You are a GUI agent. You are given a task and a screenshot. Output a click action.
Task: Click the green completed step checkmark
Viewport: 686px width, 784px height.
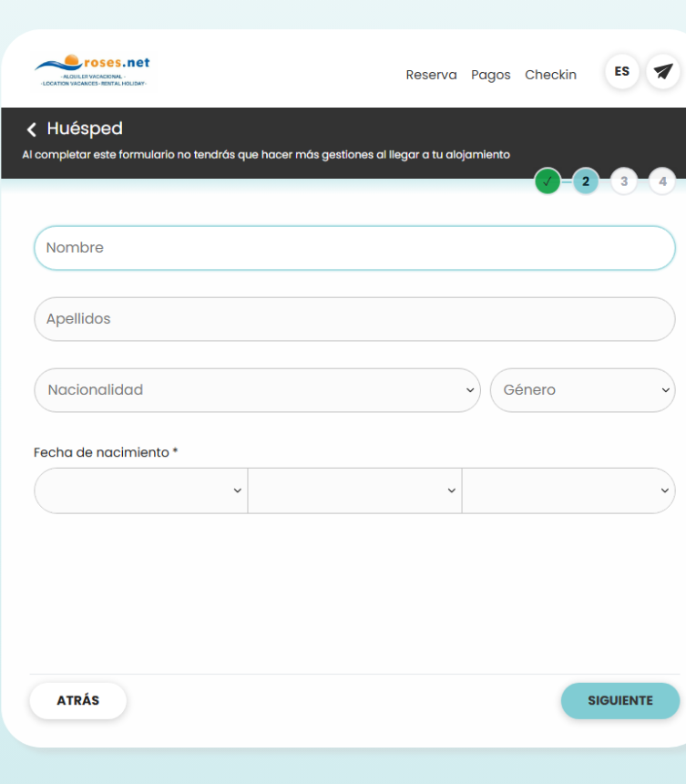coord(548,181)
